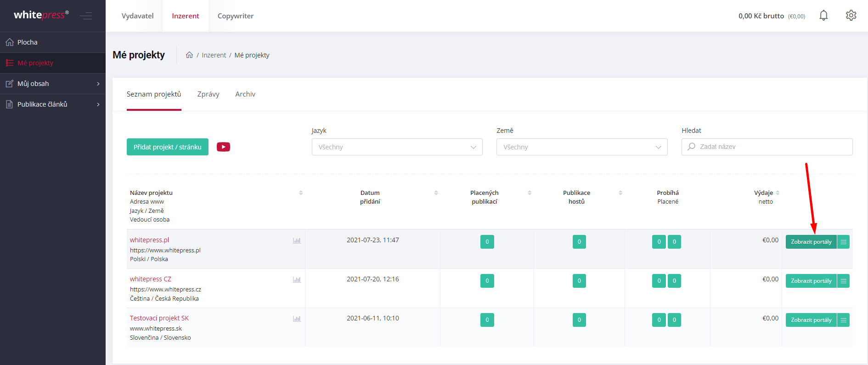The image size is (868, 365).
Task: Expand Publikace článků sidebar menu
Action: coord(53,104)
